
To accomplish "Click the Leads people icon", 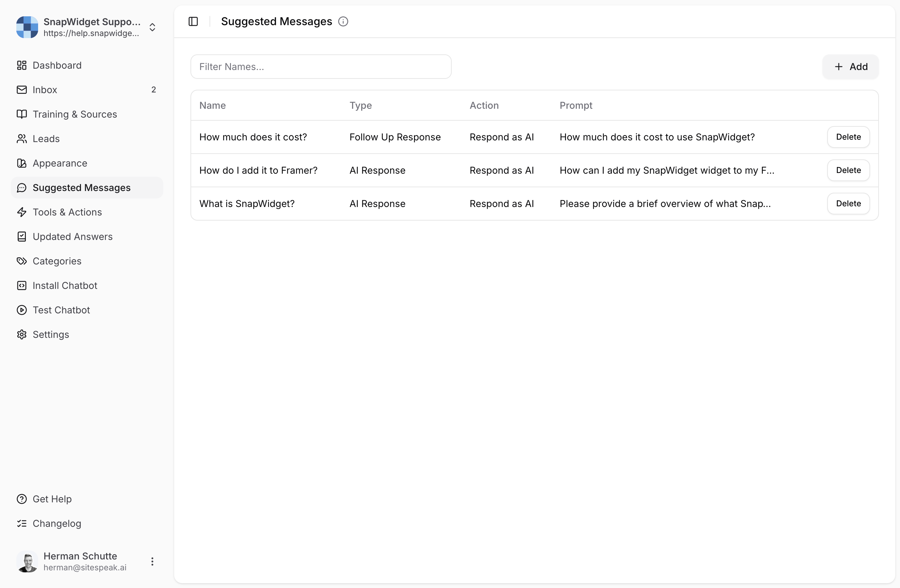I will 21,139.
